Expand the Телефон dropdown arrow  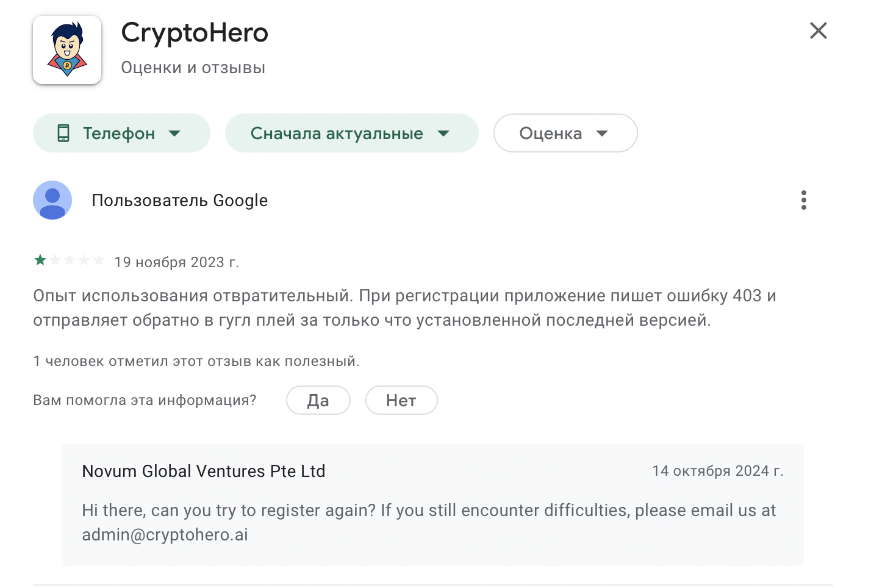click(x=174, y=133)
